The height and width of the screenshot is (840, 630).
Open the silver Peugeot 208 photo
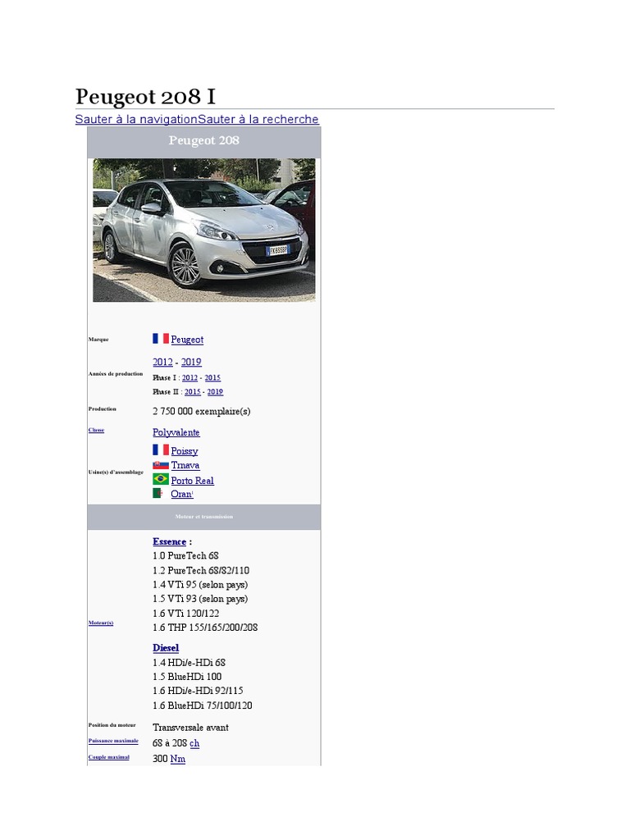click(204, 230)
